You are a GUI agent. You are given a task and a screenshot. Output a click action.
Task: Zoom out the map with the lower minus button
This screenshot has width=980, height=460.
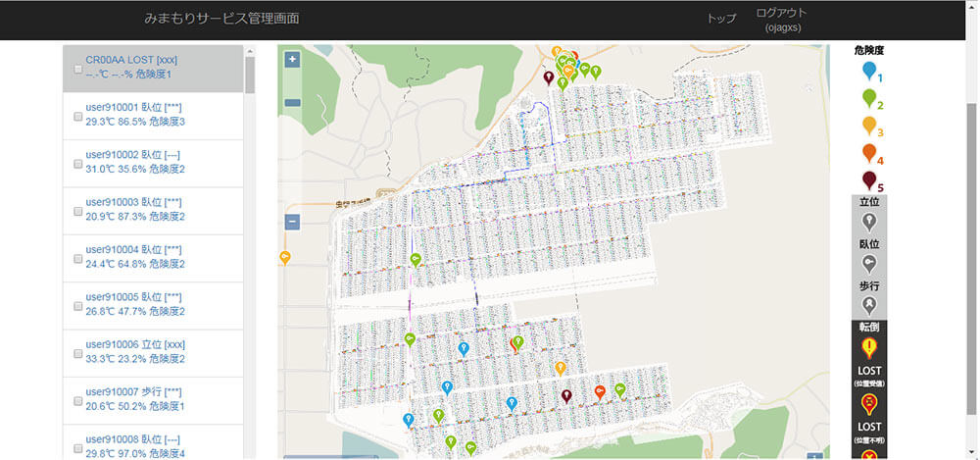tap(292, 223)
